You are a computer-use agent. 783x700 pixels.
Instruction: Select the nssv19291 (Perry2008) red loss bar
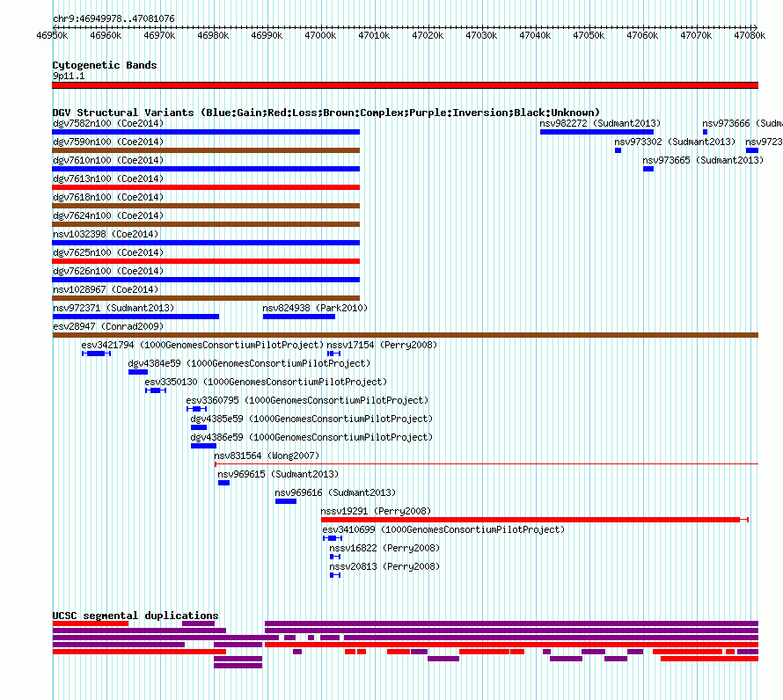click(x=534, y=520)
